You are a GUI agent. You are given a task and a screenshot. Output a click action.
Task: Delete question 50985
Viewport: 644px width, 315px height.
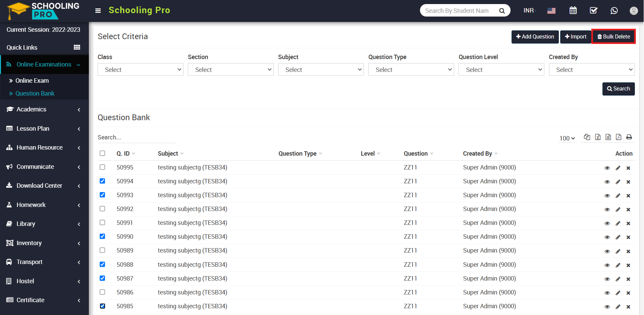pyautogui.click(x=628, y=307)
